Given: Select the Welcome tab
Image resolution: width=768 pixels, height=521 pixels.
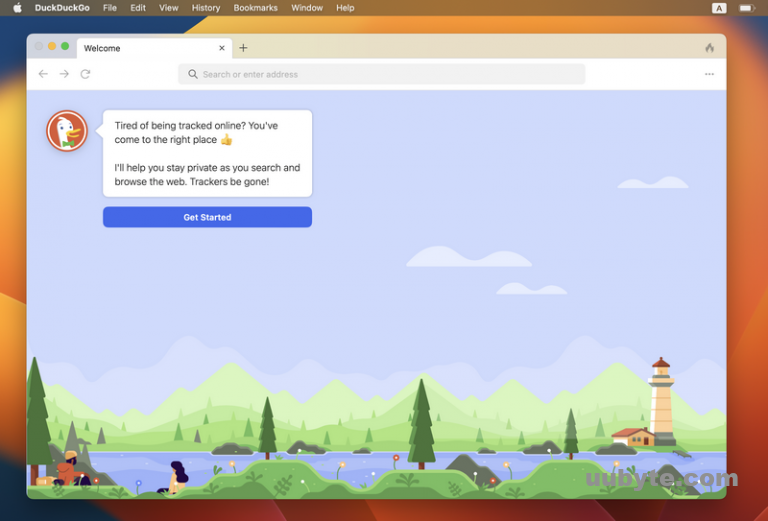Looking at the screenshot, I should (154, 48).
